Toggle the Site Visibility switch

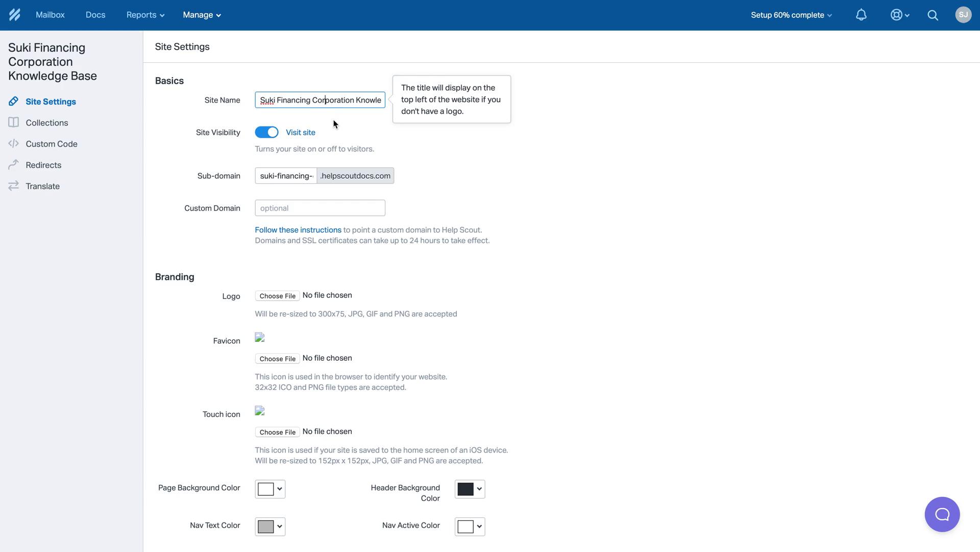point(266,133)
